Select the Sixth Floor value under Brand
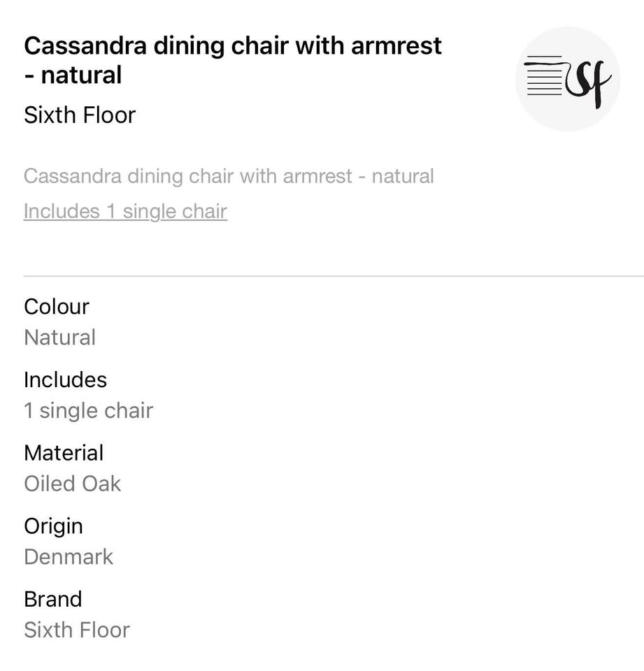Image resolution: width=644 pixels, height=671 pixels. [77, 630]
